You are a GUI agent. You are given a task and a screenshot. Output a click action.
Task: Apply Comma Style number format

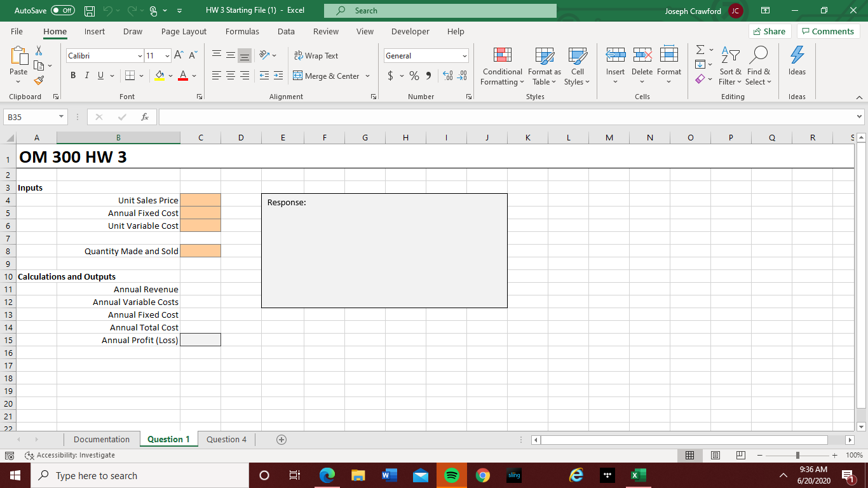tap(428, 76)
